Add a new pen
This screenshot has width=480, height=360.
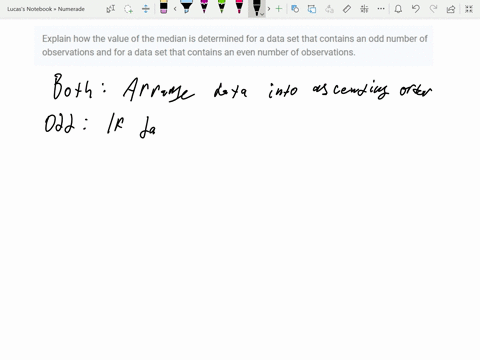tap(279, 9)
